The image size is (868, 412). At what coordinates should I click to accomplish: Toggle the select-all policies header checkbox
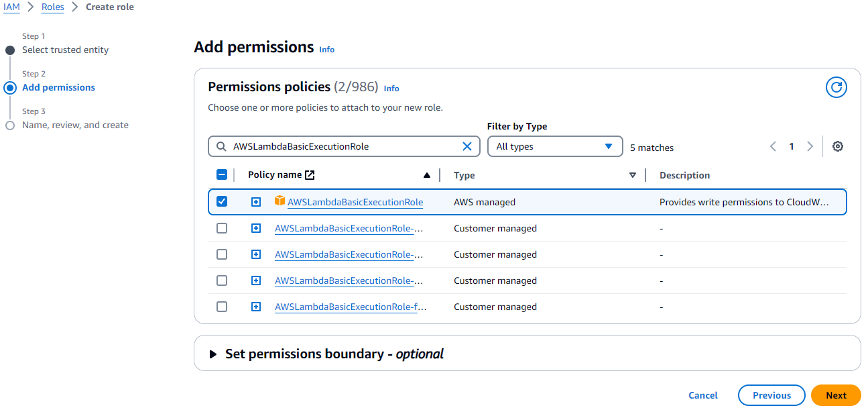point(222,175)
